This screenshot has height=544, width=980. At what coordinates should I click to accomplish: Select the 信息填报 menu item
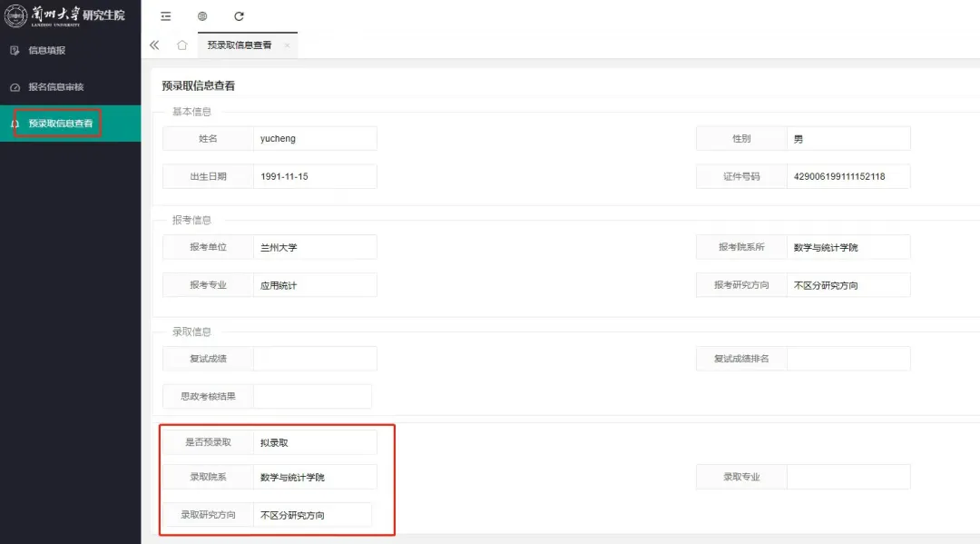[47, 51]
